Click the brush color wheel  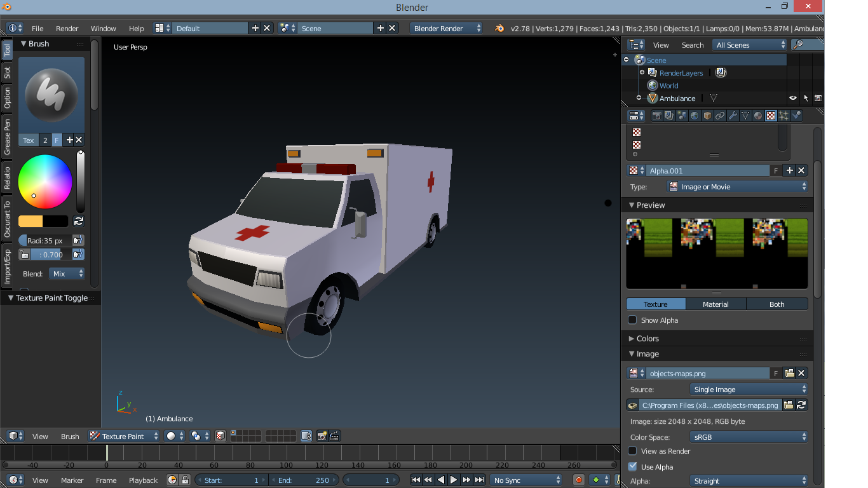click(45, 182)
